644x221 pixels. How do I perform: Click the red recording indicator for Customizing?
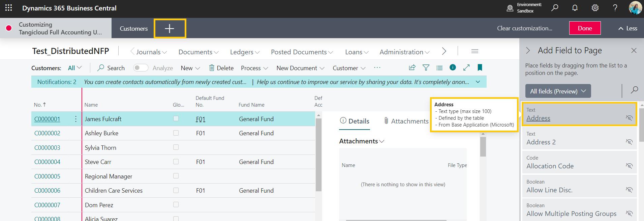9,28
